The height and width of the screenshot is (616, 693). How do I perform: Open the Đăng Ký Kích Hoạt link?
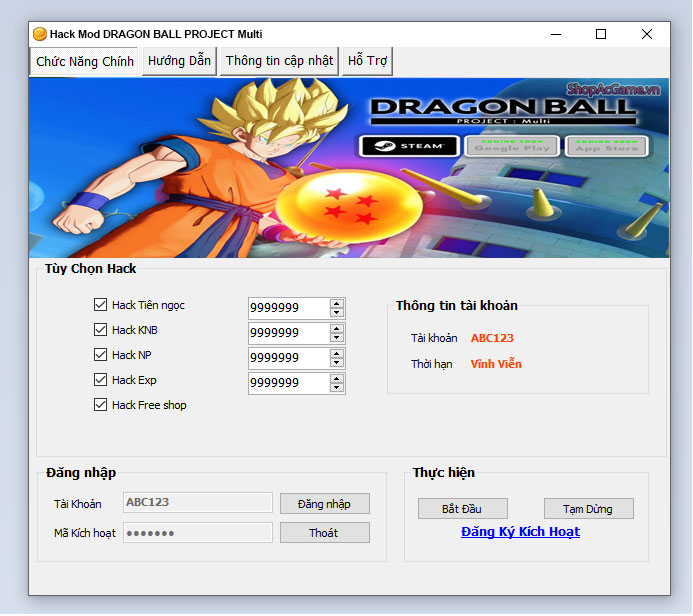click(520, 532)
